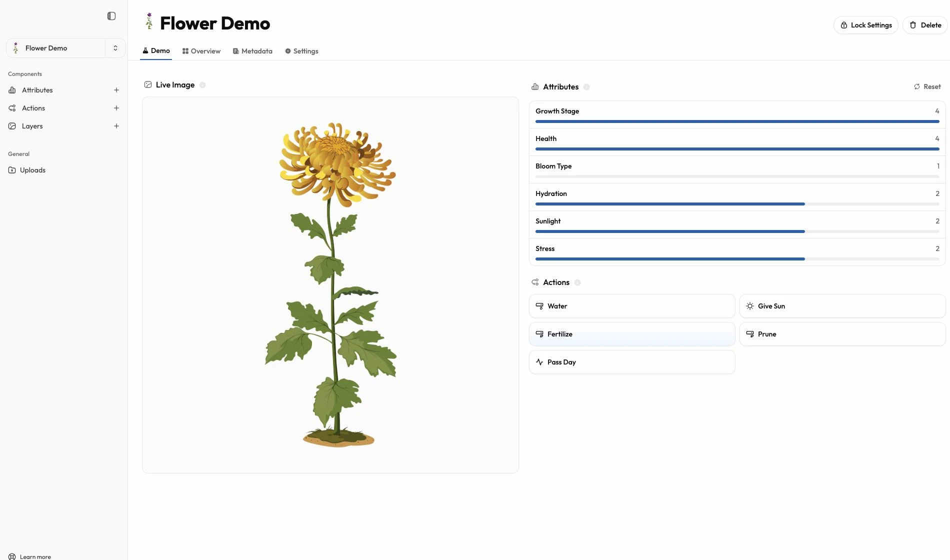
Task: Click the Components section label
Action: coord(25,74)
